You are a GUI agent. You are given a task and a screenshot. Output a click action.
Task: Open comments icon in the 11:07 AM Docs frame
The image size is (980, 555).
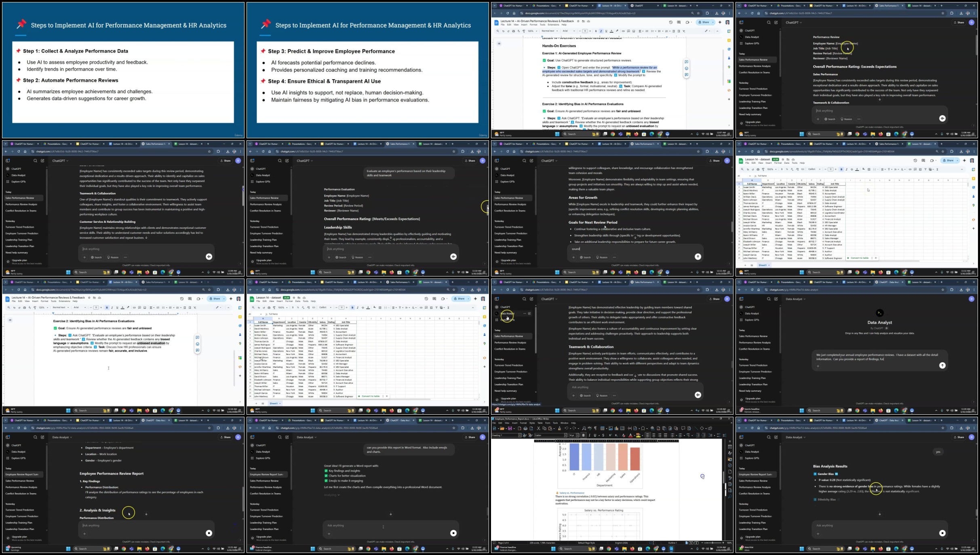point(679,22)
